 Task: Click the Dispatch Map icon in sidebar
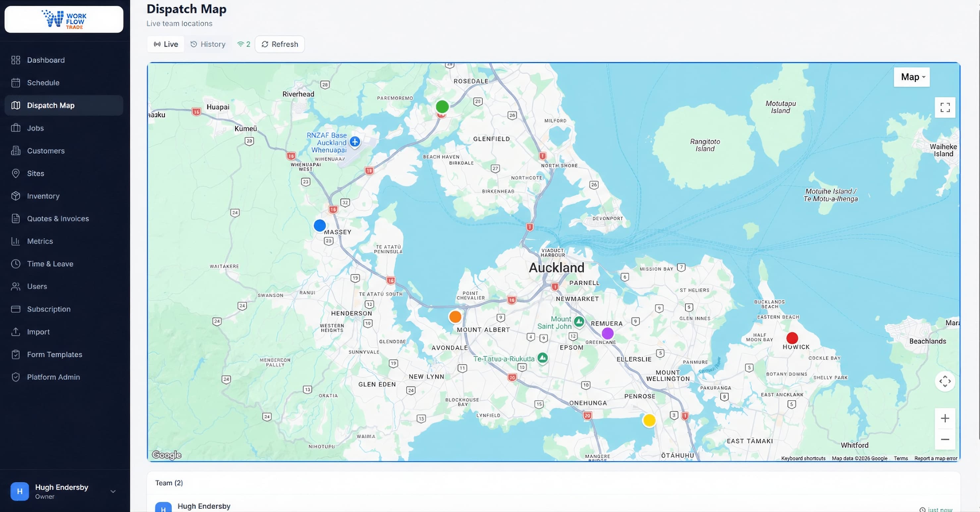16,105
